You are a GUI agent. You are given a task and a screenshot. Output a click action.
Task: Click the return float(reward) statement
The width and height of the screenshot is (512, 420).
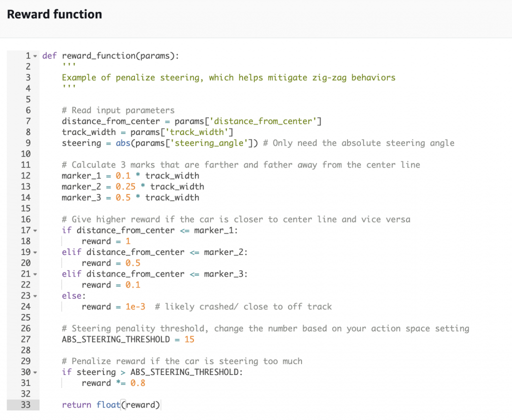pyautogui.click(x=111, y=405)
